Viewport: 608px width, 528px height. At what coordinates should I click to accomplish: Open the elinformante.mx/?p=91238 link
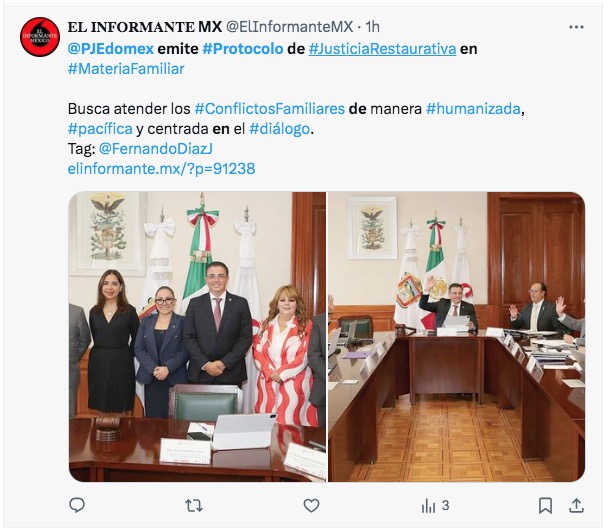161,169
